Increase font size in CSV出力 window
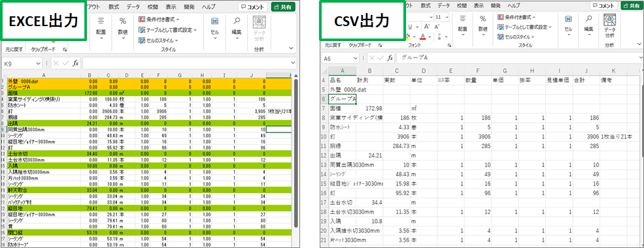Viewport: 644px width, 248px height. click(426, 27)
